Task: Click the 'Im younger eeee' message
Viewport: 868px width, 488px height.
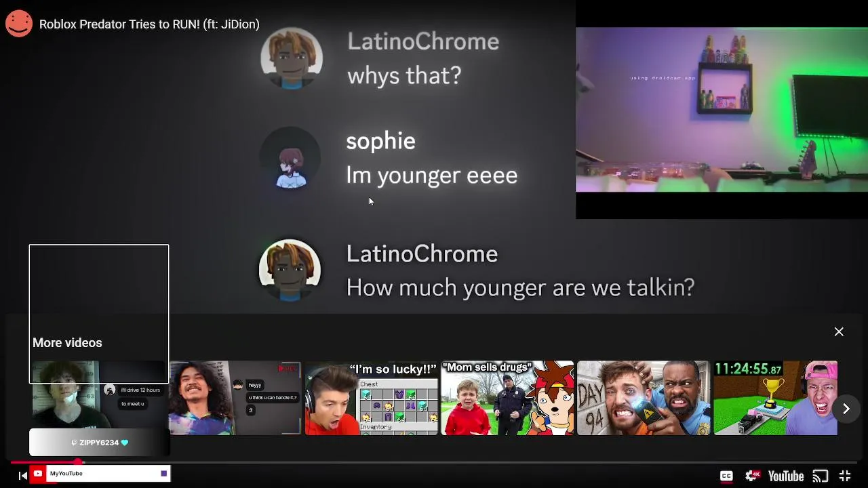Action: (x=432, y=175)
